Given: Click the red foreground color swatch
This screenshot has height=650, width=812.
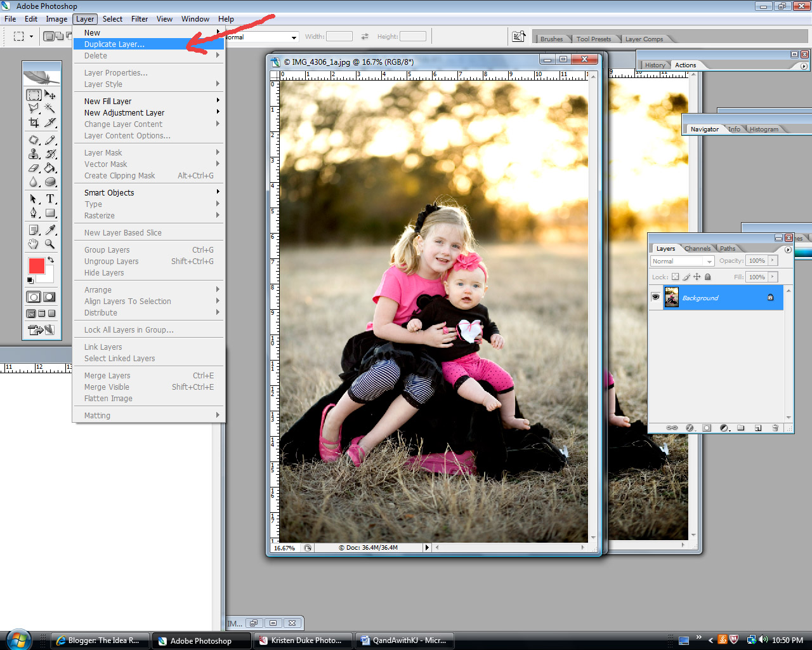Looking at the screenshot, I should tap(36, 265).
